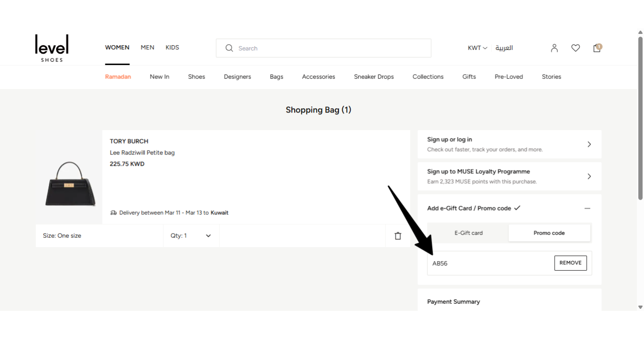
Task: Select the MEN section tab
Action: (x=147, y=48)
